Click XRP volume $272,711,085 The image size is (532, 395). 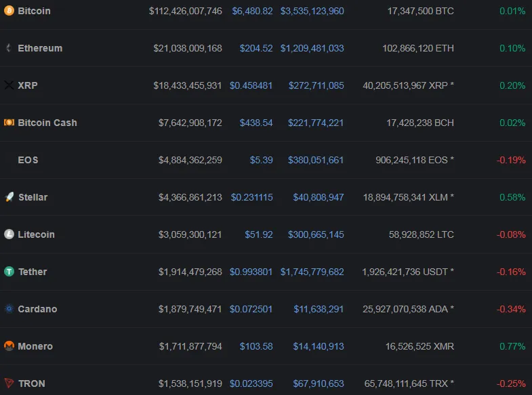click(x=316, y=85)
